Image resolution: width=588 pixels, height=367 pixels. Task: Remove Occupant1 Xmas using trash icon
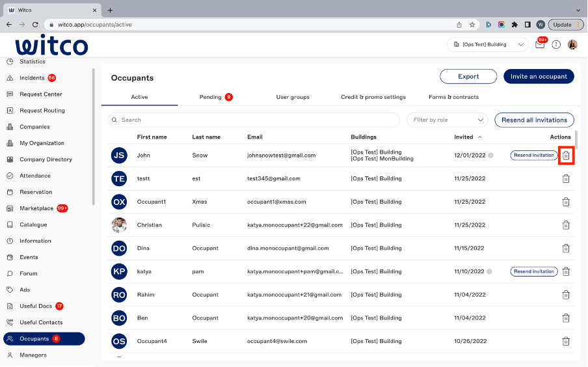[x=566, y=202]
